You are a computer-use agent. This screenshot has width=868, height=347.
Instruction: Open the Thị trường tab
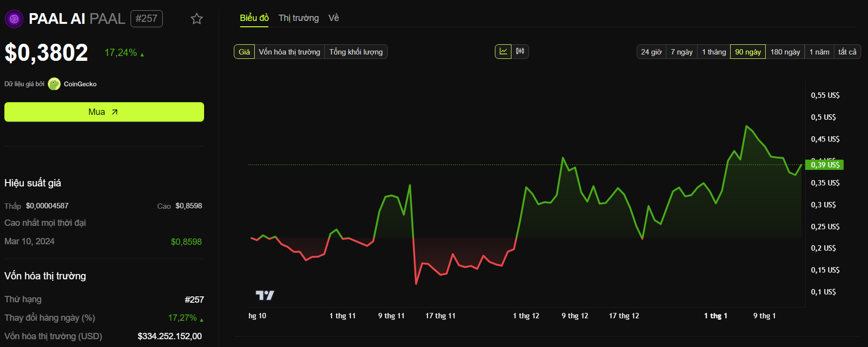click(299, 18)
